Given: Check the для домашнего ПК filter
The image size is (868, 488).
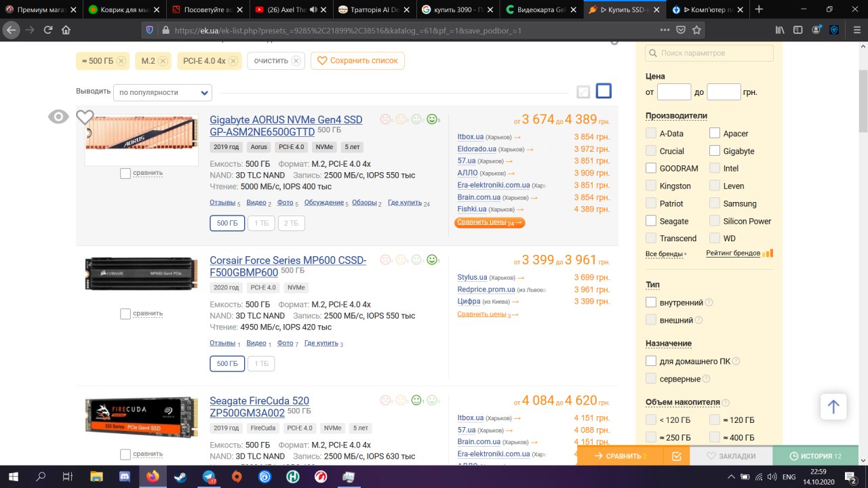Looking at the screenshot, I should pos(651,361).
